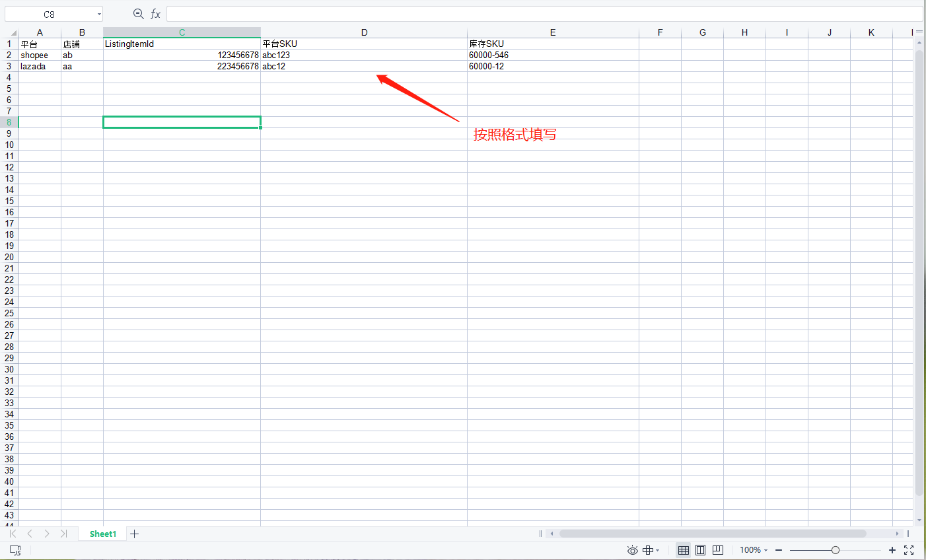Enter full screen view mode
The width and height of the screenshot is (926, 560).
[x=909, y=550]
